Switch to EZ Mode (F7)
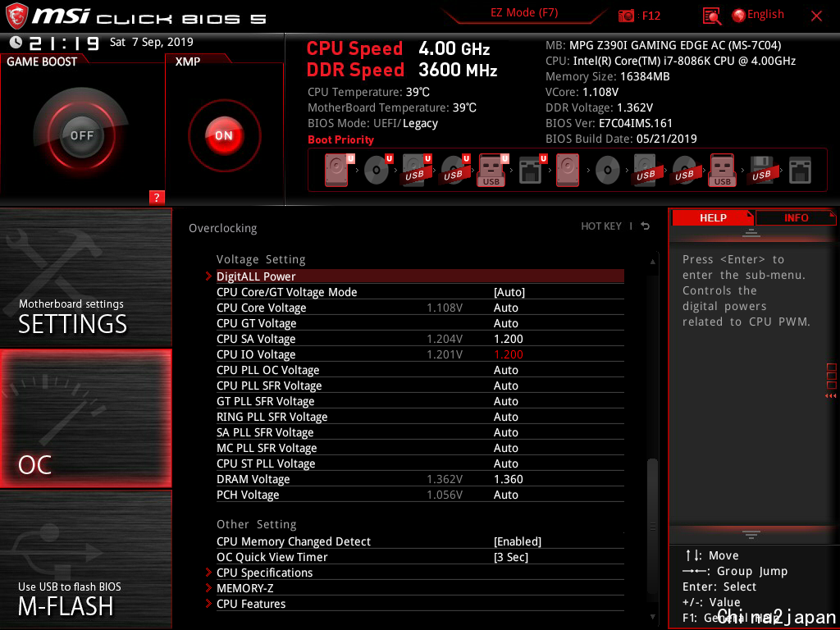Viewport: 840px width, 630px height. coord(524,13)
